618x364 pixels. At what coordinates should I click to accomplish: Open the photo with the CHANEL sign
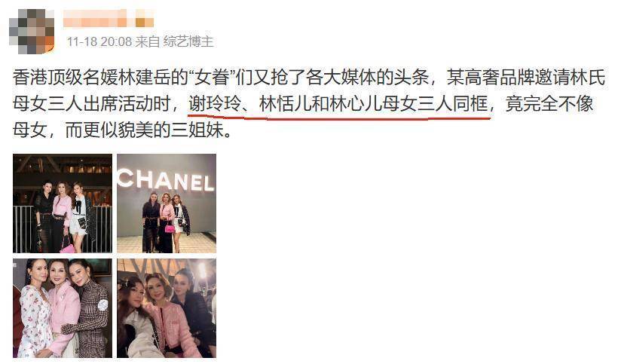pyautogui.click(x=167, y=203)
